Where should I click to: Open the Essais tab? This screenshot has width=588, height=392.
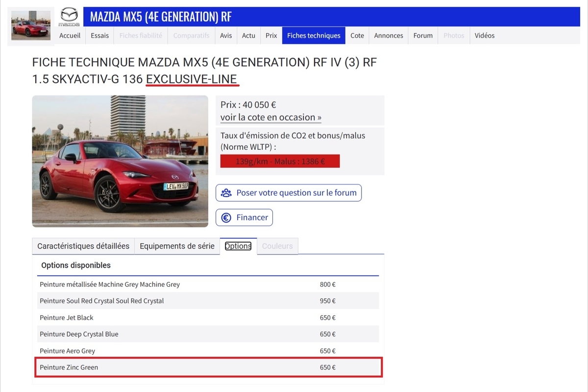click(99, 36)
